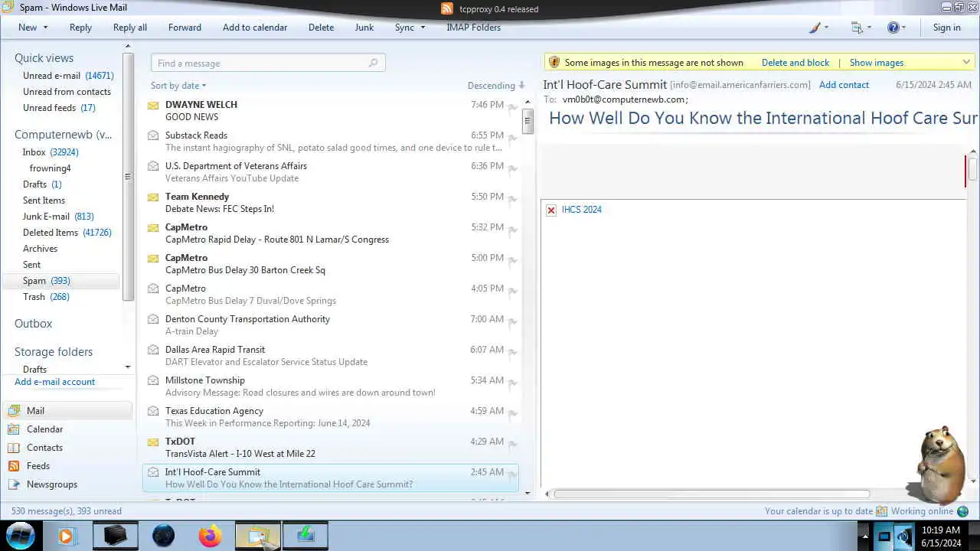Toggle flag on CapMetro Rapid Delay message
Image resolution: width=980 pixels, height=551 pixels.
[x=512, y=230]
